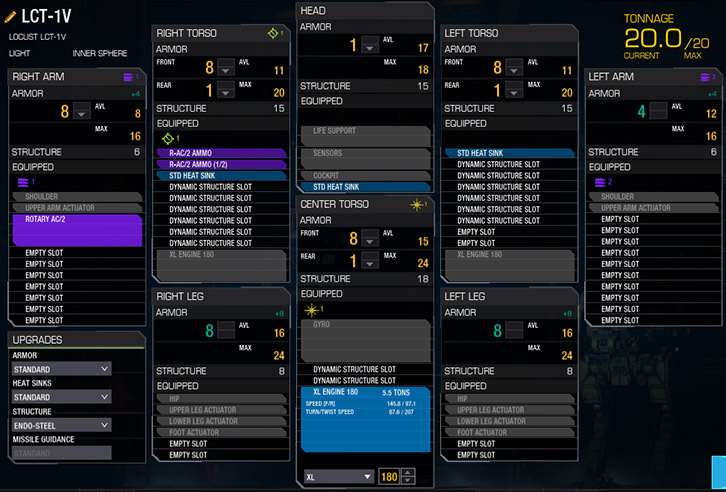Click the Right Leg Foot Actuator slot
Viewport: 726px width, 492px height.
coord(221,432)
